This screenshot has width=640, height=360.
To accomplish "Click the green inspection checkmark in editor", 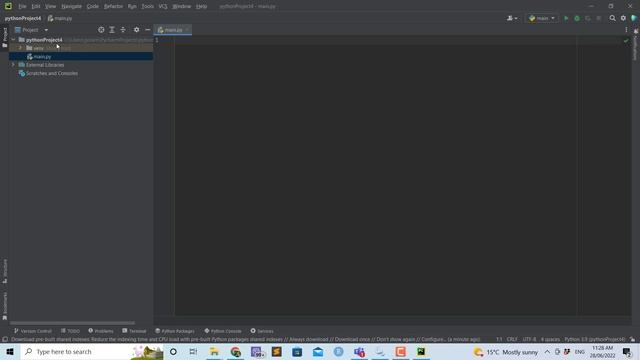I will 626,40.
